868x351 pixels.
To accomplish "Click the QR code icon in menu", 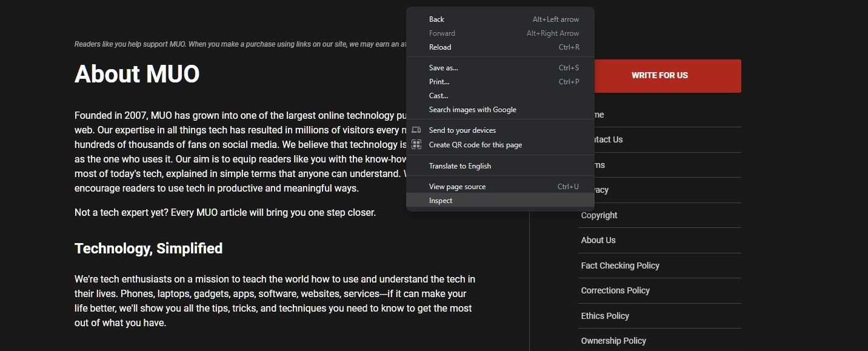I will [x=416, y=144].
